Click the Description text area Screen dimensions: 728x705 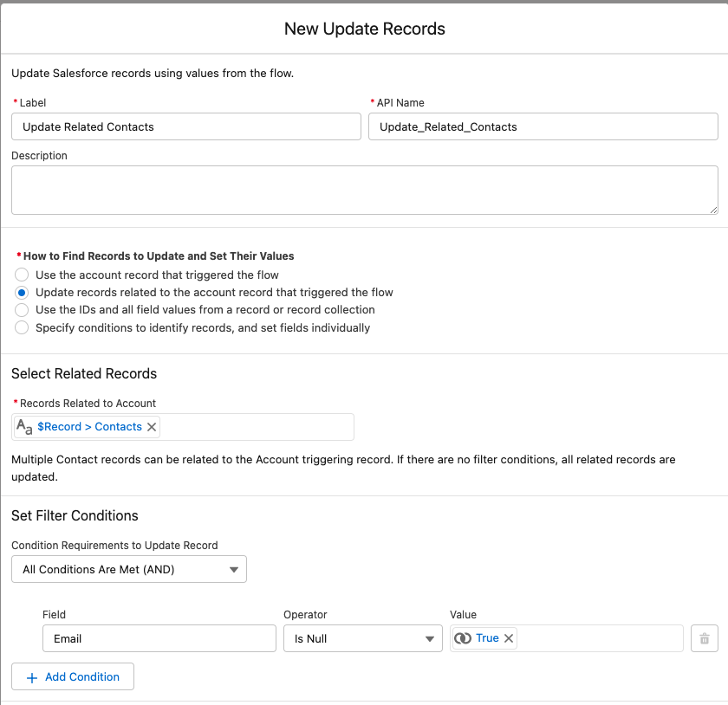(365, 191)
